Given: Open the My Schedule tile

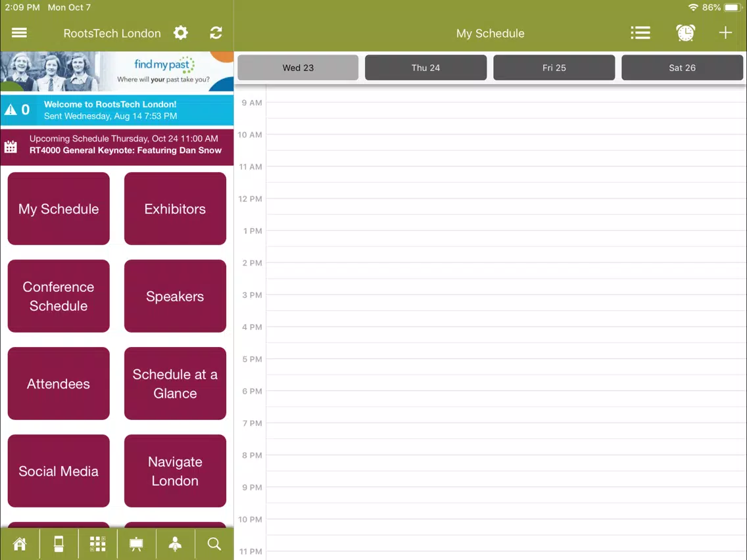Looking at the screenshot, I should click(59, 208).
